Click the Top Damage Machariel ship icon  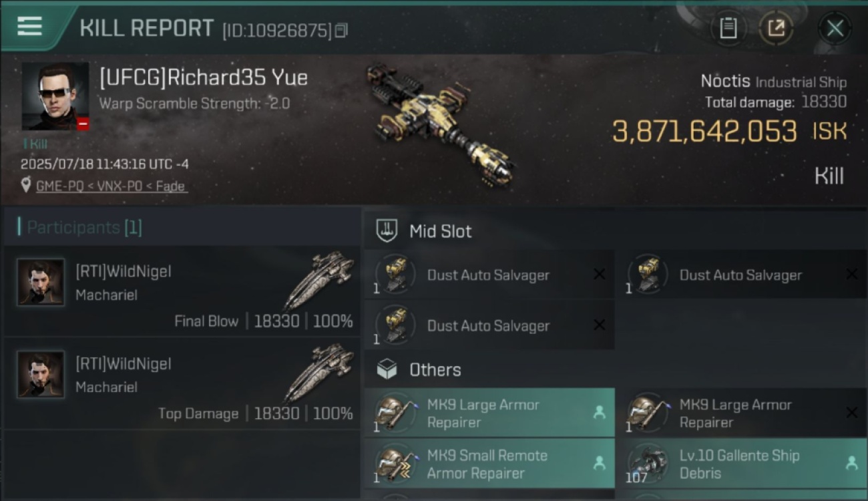319,371
